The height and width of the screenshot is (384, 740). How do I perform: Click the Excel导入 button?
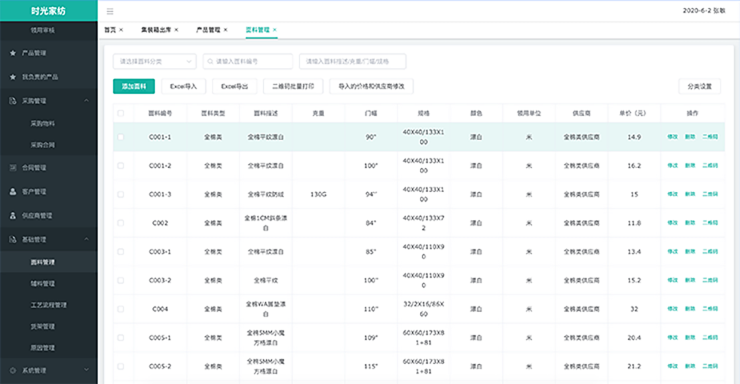pos(184,86)
